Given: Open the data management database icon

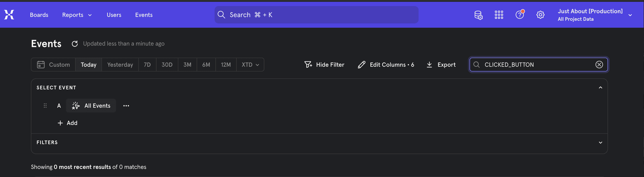Looking at the screenshot, I should coord(478,15).
